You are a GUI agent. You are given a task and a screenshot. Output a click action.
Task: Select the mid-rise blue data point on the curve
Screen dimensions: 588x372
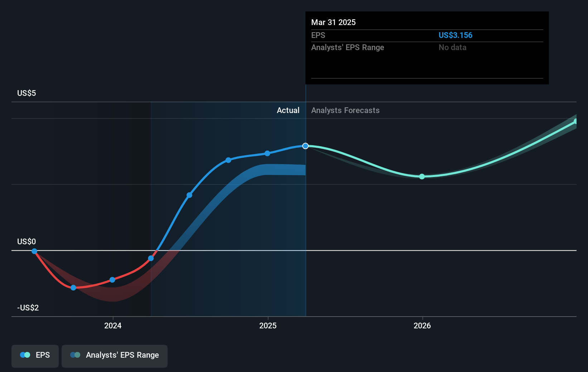(x=189, y=195)
